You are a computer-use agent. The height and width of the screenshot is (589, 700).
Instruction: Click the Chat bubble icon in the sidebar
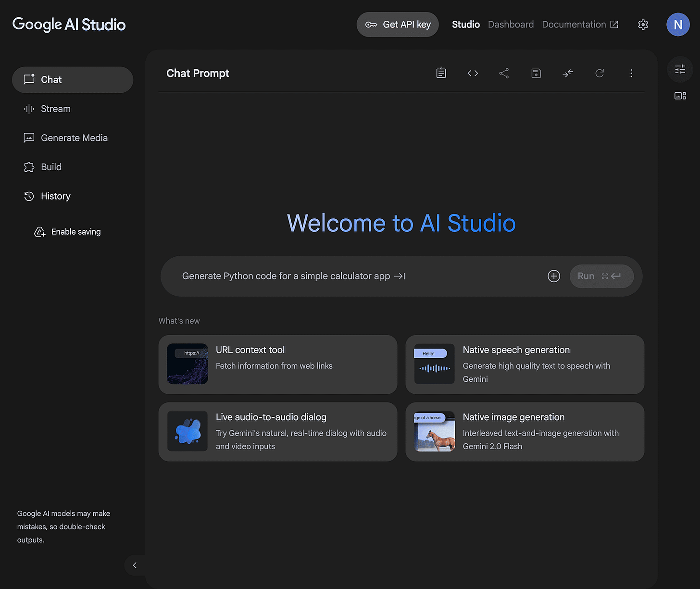(x=29, y=79)
